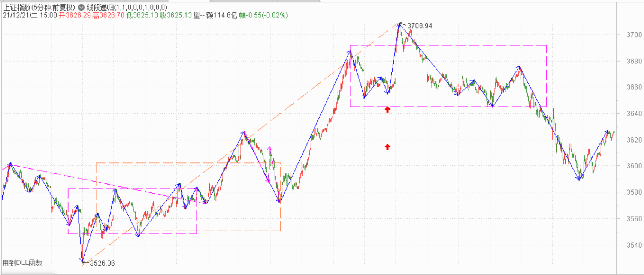Viewport: 644px width, 275px height.
Task: Click the 额114.6亿 turnover value
Action: 221,15
